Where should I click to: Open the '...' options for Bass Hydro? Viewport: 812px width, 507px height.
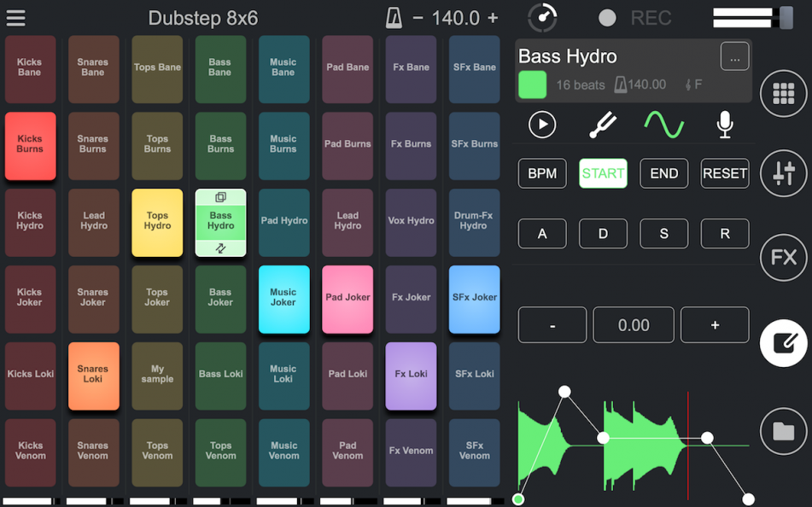(733, 56)
